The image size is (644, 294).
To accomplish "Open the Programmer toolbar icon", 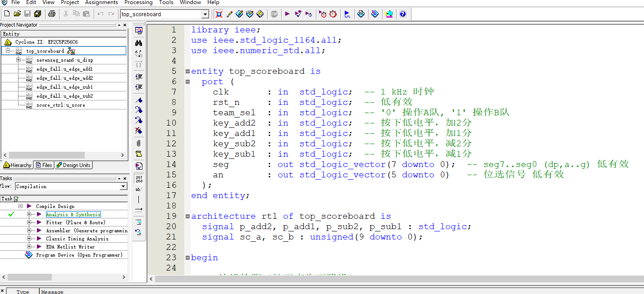I will tap(375, 14).
